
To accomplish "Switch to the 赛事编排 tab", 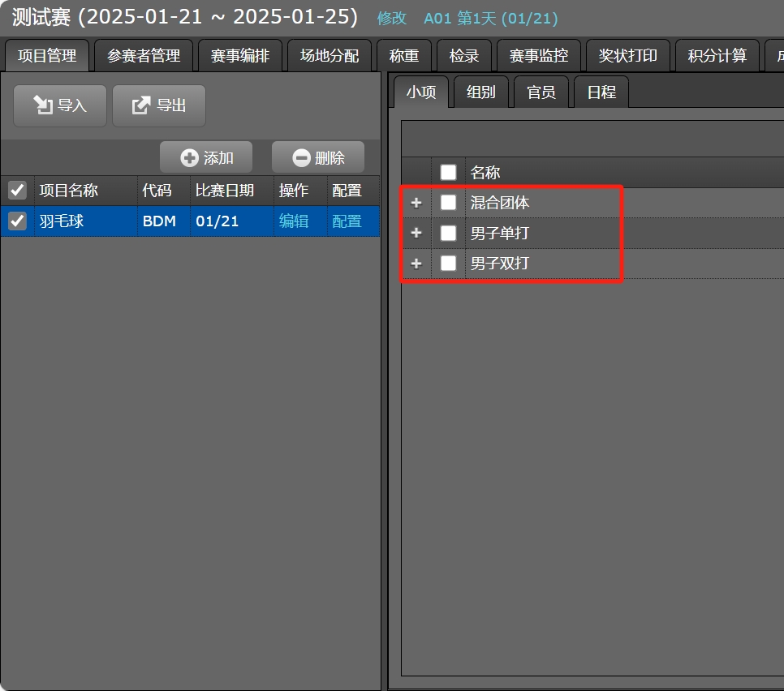I will click(240, 56).
